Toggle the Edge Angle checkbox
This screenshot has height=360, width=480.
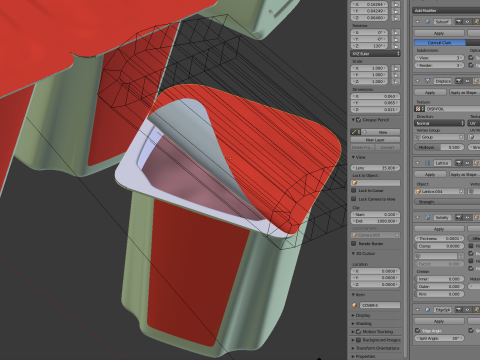point(418,331)
